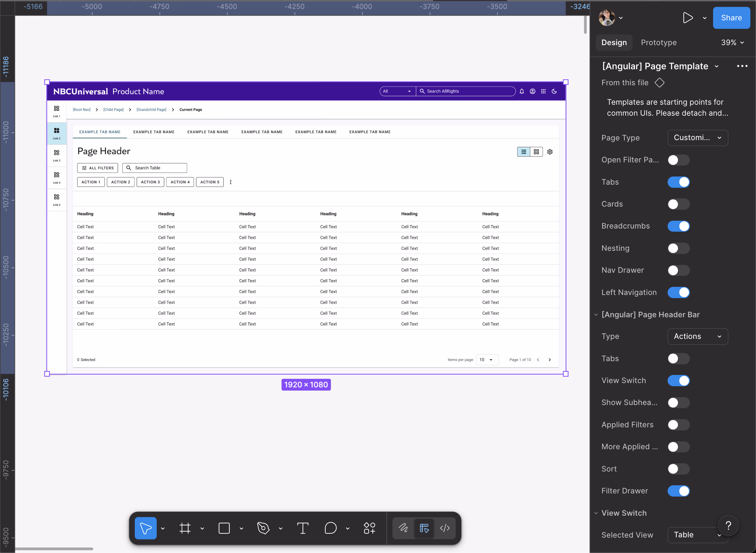Click the first EXAMPLE TAB NAME tab
This screenshot has width=756, height=553.
100,132
